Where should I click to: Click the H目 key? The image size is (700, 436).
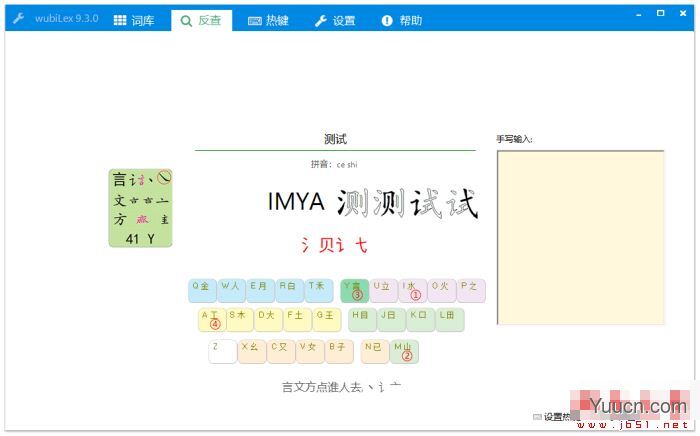pyautogui.click(x=362, y=320)
